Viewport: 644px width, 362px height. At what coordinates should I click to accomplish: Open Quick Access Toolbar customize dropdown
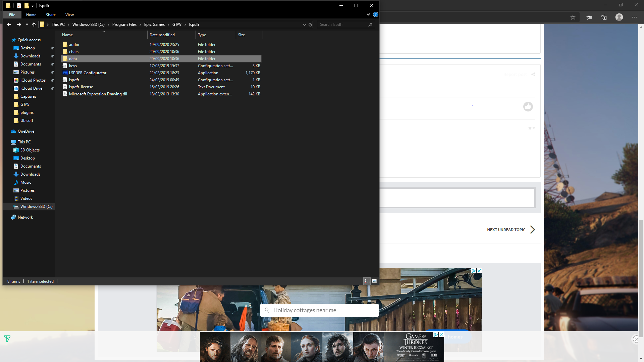33,6
